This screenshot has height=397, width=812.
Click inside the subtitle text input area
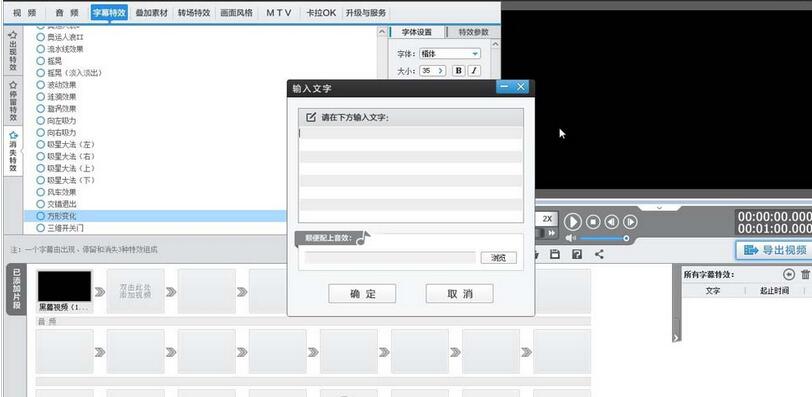411,174
